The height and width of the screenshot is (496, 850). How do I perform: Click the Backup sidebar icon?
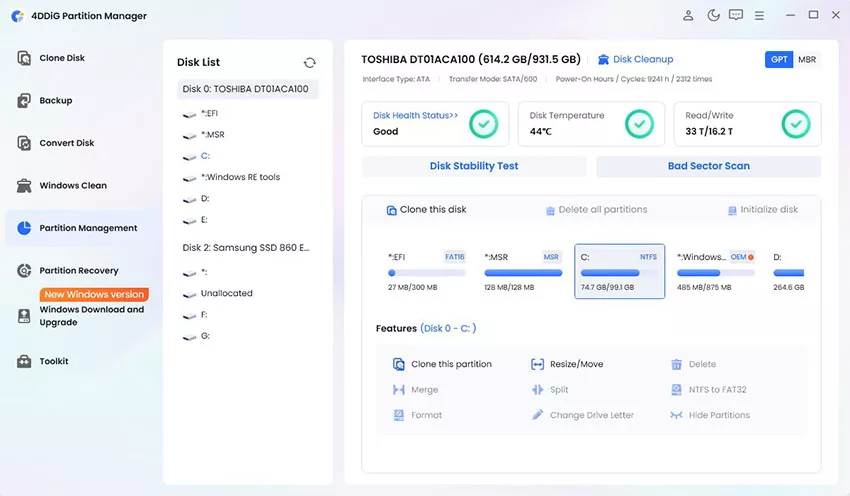pyautogui.click(x=24, y=100)
